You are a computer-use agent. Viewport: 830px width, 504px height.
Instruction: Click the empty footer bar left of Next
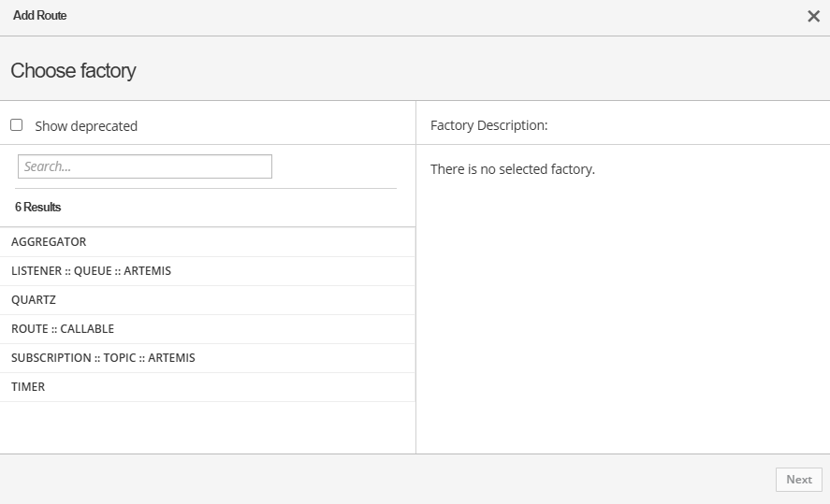374,479
